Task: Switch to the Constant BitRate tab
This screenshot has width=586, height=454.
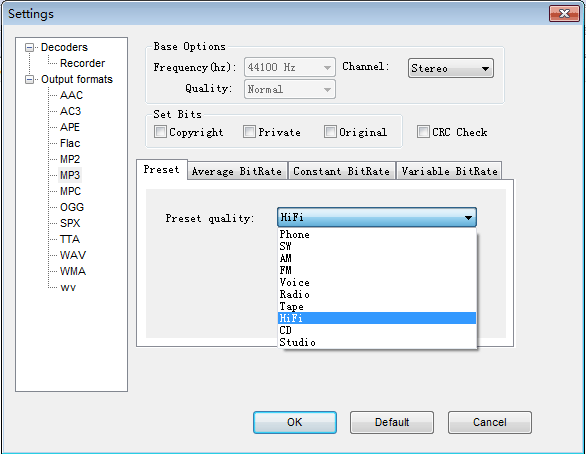Action: 341,171
